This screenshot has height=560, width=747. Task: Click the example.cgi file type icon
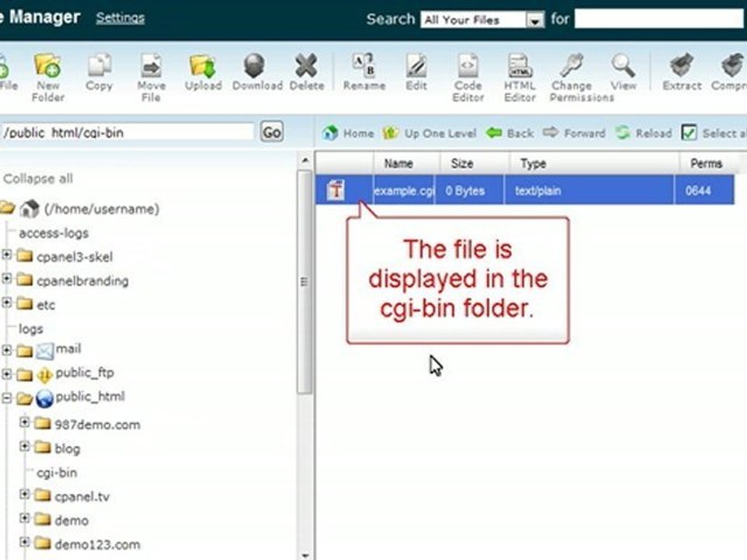[335, 191]
